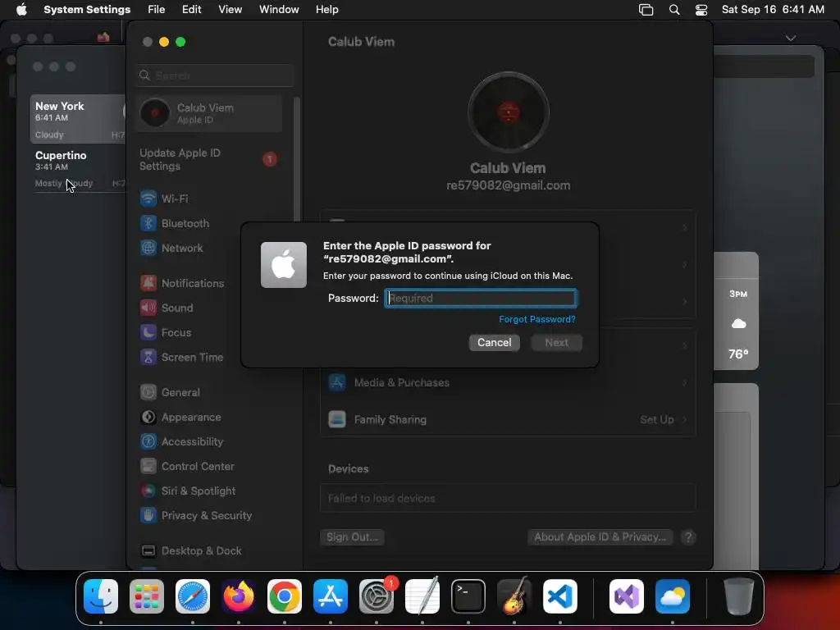This screenshot has height=630, width=840.
Task: Click the Calub Viem profile picture
Action: coord(509,112)
